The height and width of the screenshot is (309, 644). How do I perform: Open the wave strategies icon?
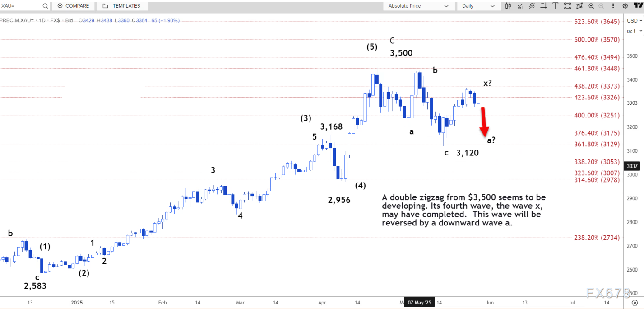point(532,6)
